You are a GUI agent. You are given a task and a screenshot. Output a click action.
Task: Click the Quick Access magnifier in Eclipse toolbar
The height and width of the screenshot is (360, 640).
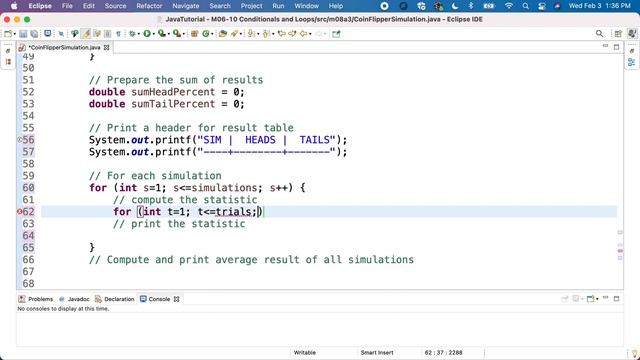tap(599, 34)
